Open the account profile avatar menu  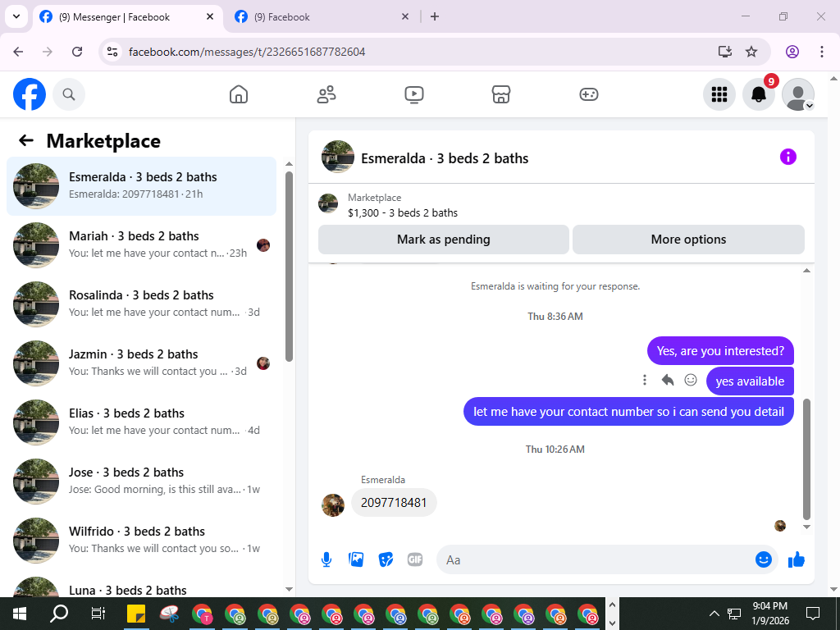(x=798, y=94)
